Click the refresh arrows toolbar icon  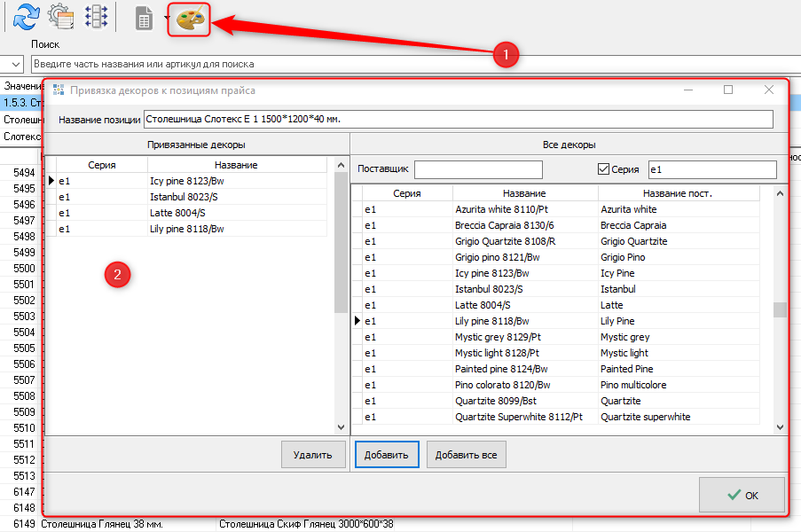click(x=26, y=18)
